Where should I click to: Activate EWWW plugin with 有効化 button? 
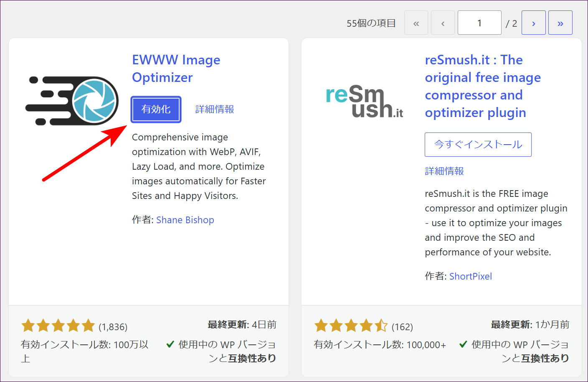point(156,109)
